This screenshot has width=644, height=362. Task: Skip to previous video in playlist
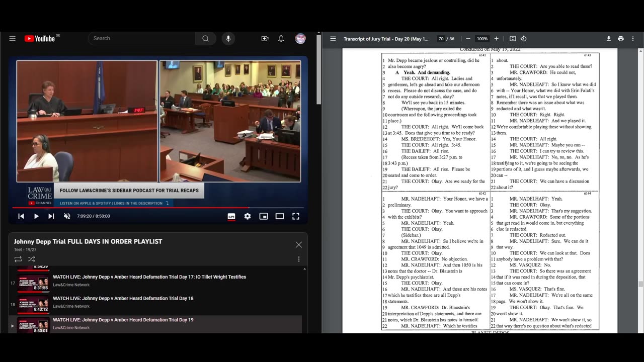(x=21, y=216)
